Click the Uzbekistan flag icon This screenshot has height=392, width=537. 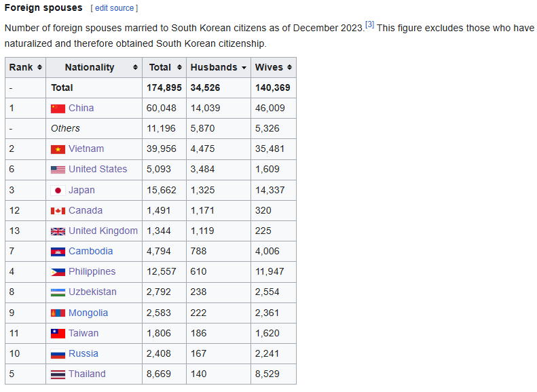(x=58, y=292)
